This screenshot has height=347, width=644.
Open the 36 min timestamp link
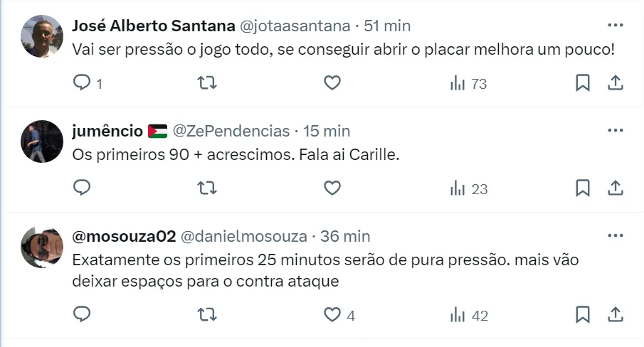345,236
